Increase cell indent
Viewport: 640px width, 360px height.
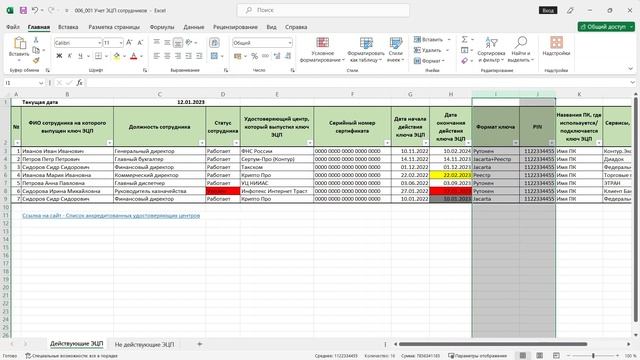click(x=199, y=56)
